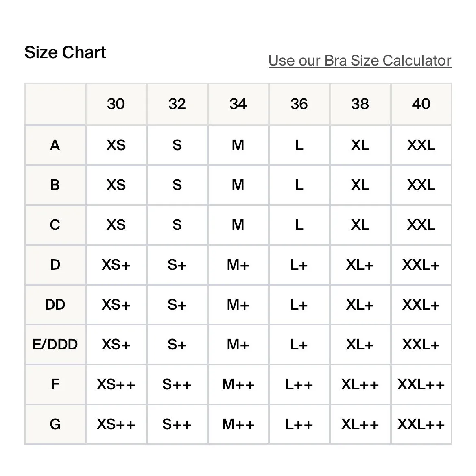Viewport: 476px width, 476px height.
Task: Select the 30 band column header
Action: tap(116, 104)
